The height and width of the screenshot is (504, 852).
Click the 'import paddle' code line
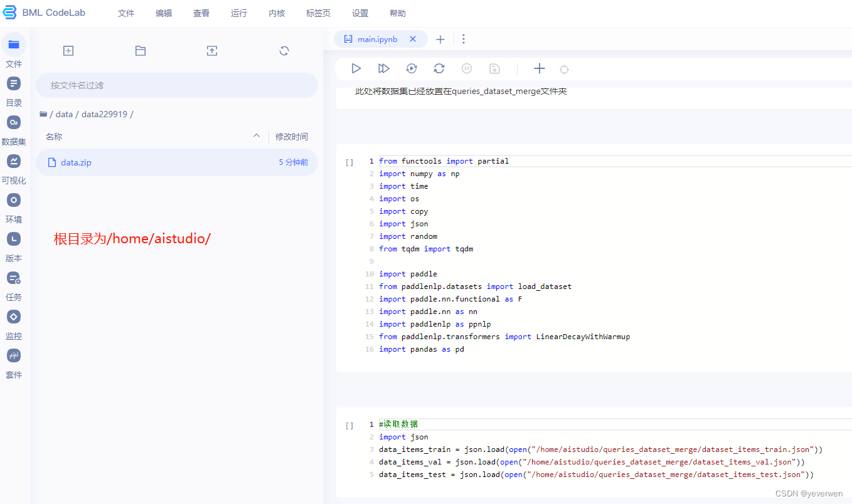coord(408,274)
